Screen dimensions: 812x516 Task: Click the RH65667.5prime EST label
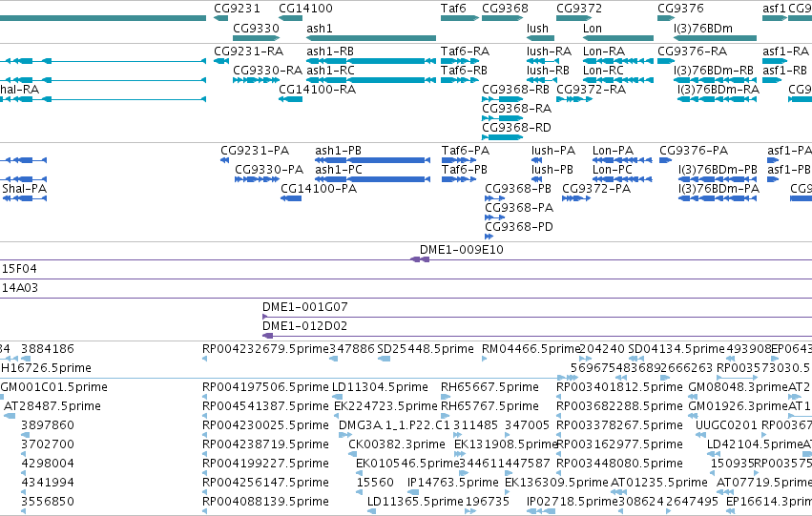point(489,387)
